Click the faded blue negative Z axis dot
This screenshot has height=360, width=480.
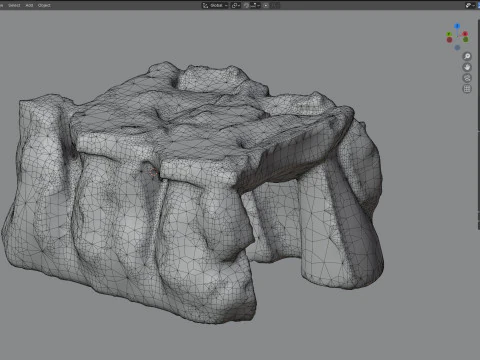pos(457,48)
